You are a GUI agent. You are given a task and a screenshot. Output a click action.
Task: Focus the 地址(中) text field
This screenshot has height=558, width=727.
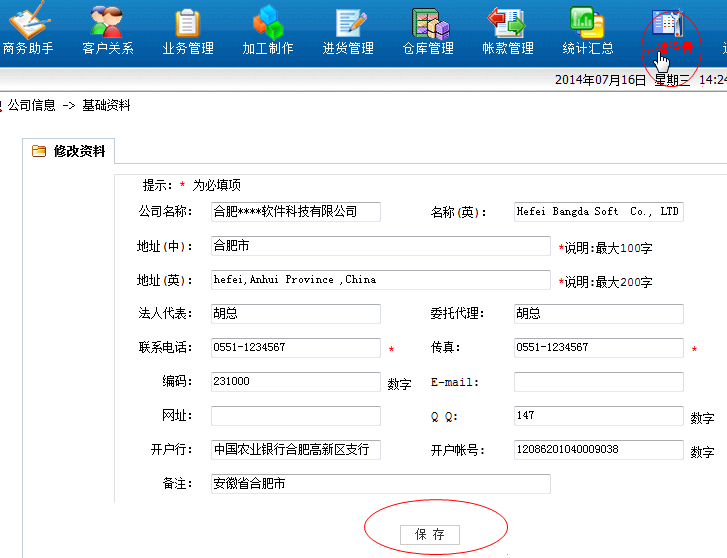(381, 246)
